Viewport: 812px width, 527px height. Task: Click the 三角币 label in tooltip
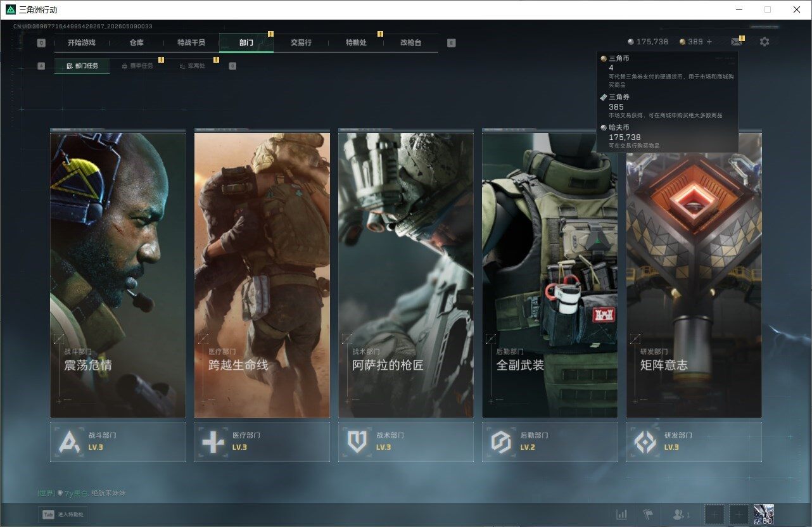coord(619,58)
